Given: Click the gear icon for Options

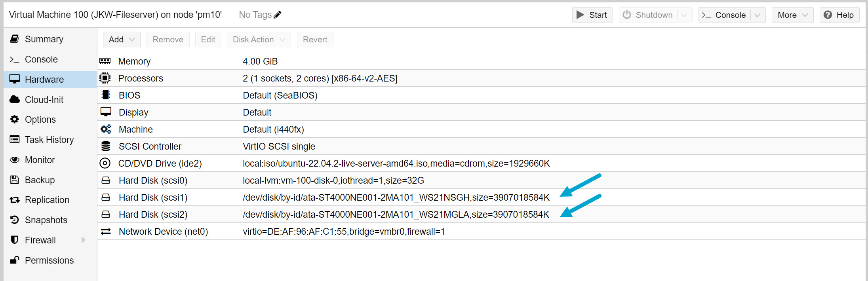Looking at the screenshot, I should click(15, 119).
